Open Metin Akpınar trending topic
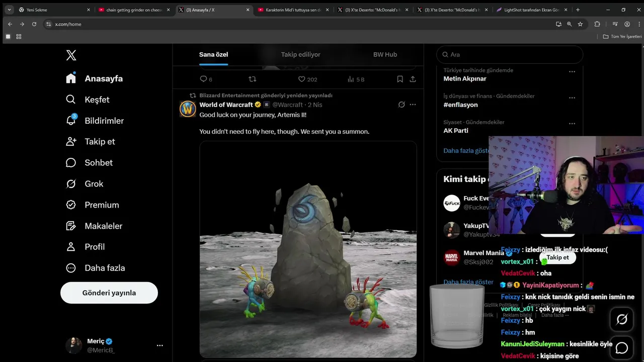Viewport: 644px width, 362px height. 465,78
